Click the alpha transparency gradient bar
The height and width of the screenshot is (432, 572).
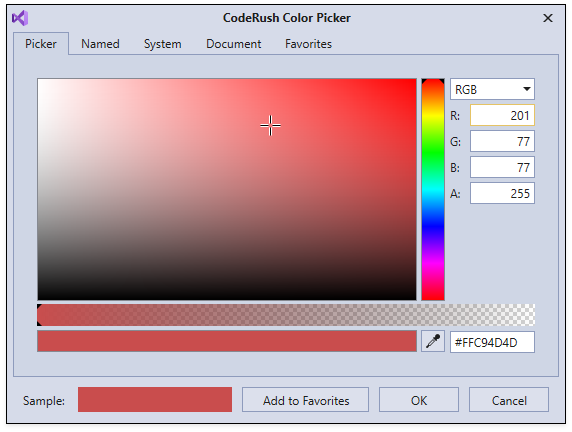tap(286, 315)
